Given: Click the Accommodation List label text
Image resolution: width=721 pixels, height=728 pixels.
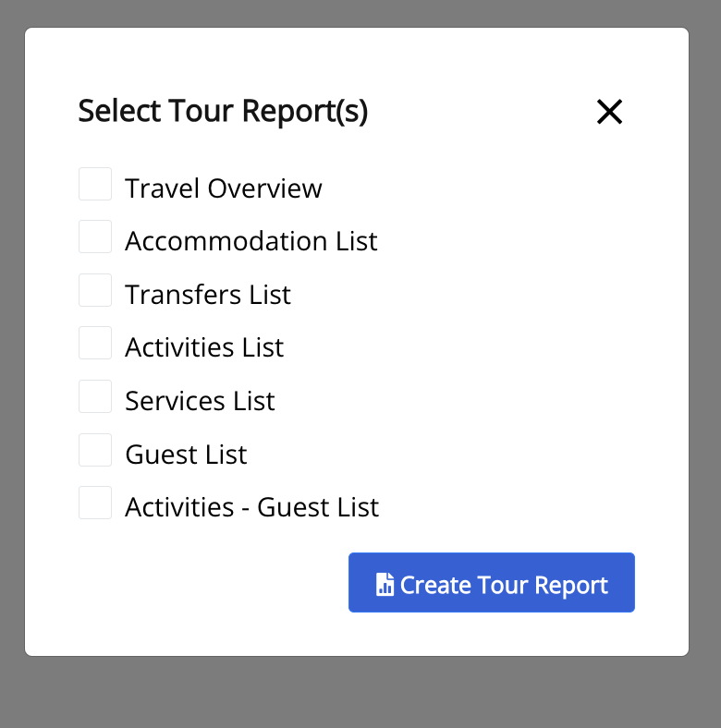Looking at the screenshot, I should tap(251, 241).
